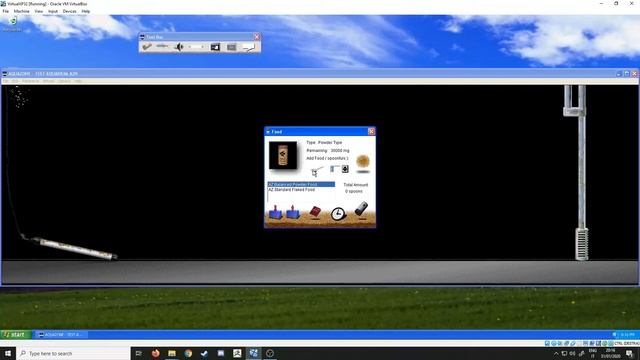The width and height of the screenshot is (640, 360).
Task: Open the Input menu in VirtualBox
Action: point(53,11)
